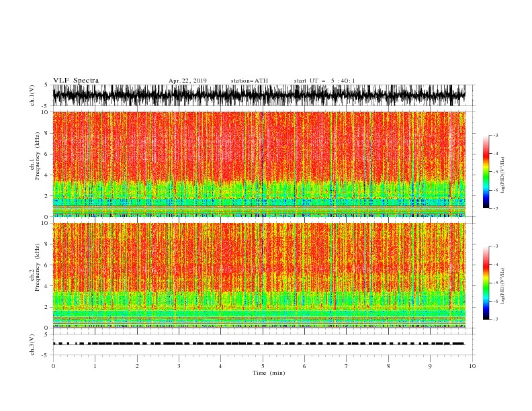The width and height of the screenshot is (532, 411).
Task: Click the upper PSD color scale bar
Action: coord(486,171)
